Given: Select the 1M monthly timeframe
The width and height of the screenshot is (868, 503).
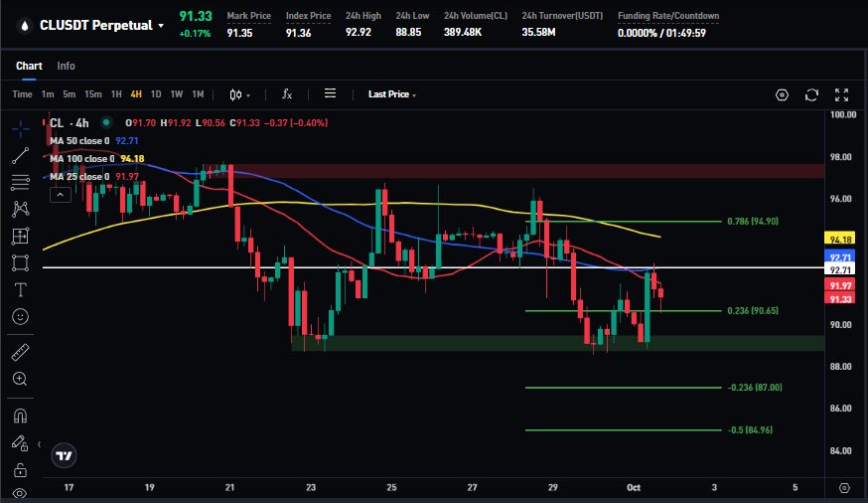Looking at the screenshot, I should [198, 94].
